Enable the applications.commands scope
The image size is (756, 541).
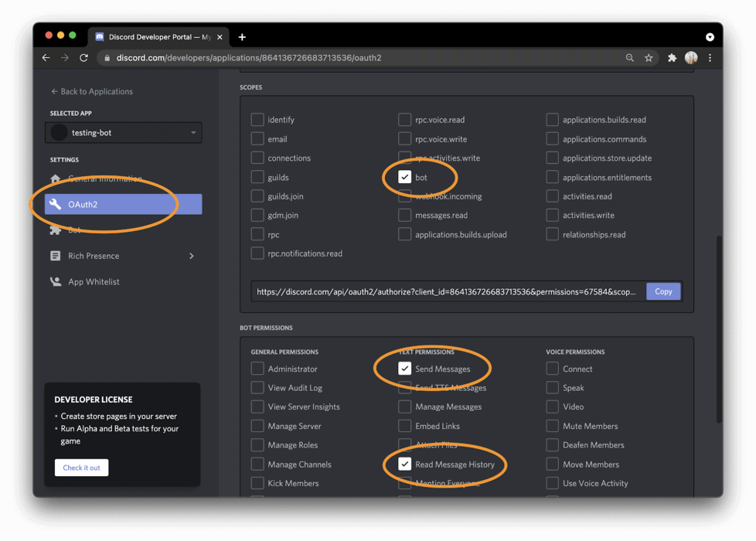pos(553,139)
